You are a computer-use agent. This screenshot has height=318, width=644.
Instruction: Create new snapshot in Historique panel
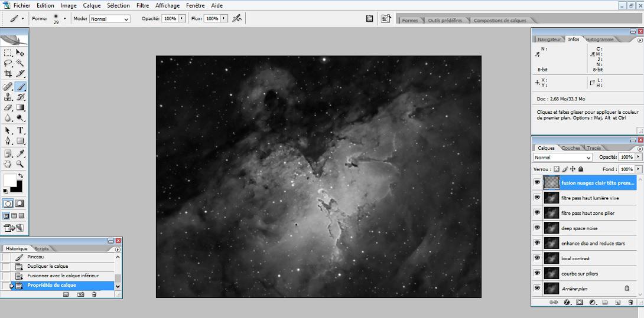tap(81, 294)
